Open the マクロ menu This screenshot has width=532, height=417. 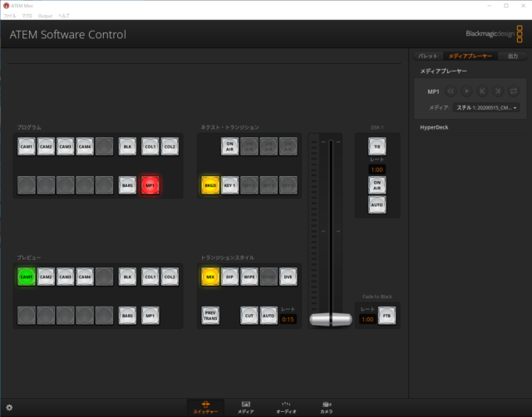click(x=27, y=16)
